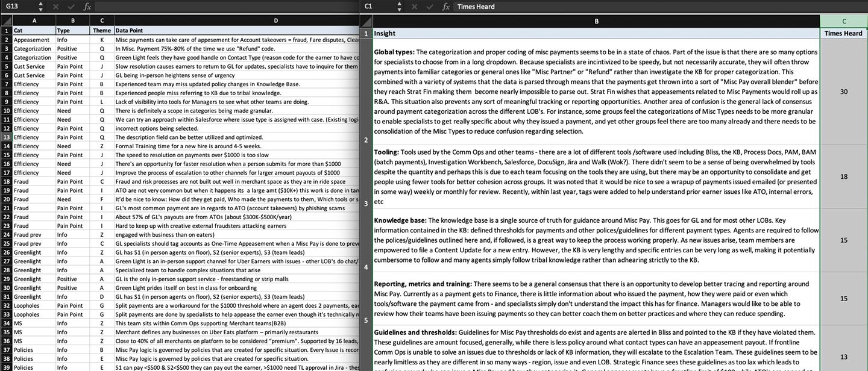Click the Insight header cell

(596, 33)
